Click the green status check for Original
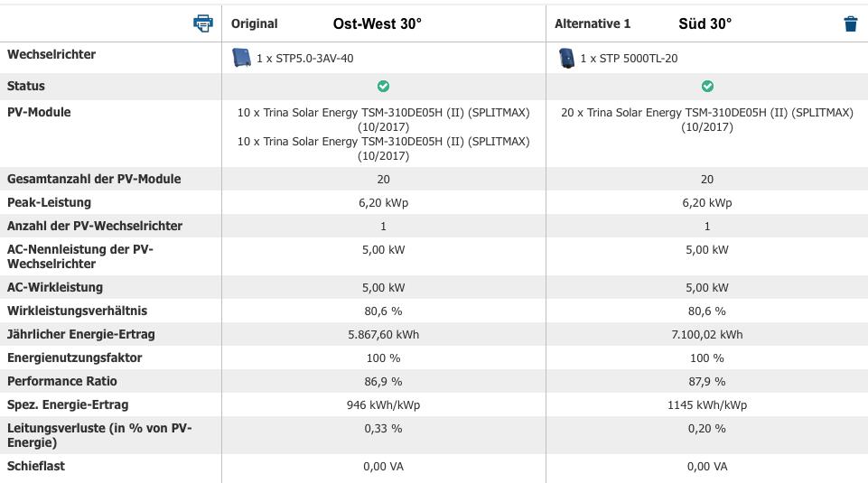868x483 pixels. (383, 86)
